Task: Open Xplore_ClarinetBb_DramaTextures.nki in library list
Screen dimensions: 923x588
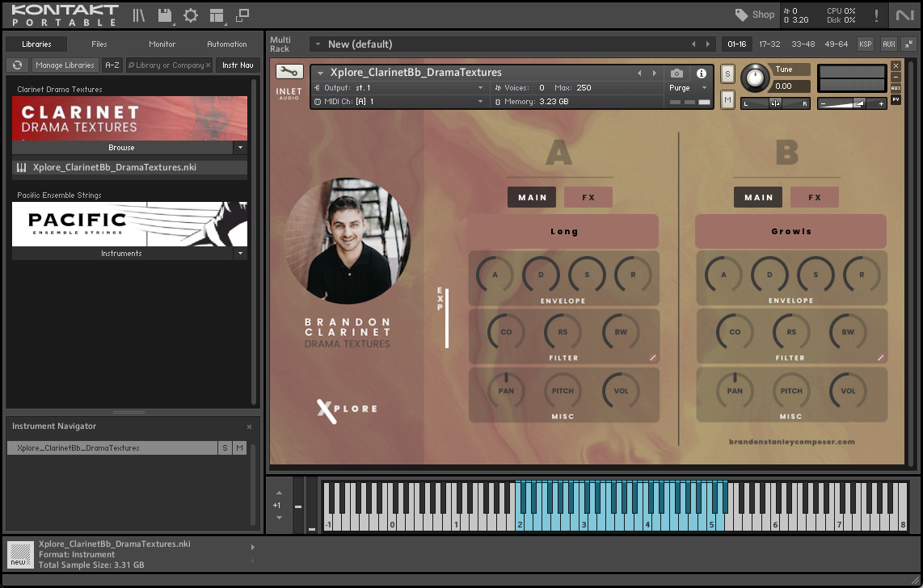Action: tap(114, 168)
